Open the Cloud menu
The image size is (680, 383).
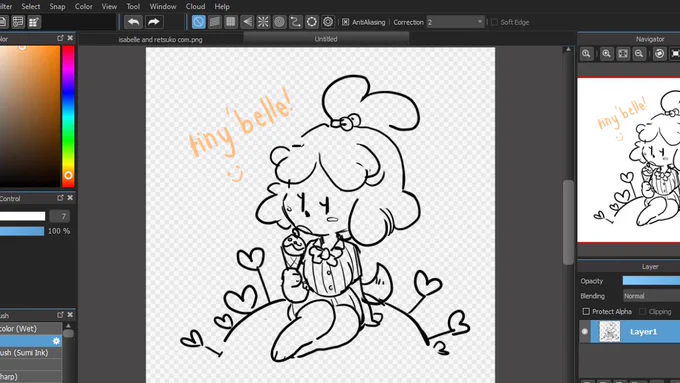coord(196,7)
